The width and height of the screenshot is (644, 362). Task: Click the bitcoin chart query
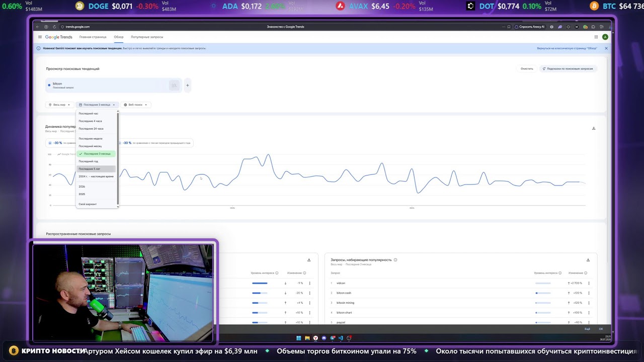point(344,313)
